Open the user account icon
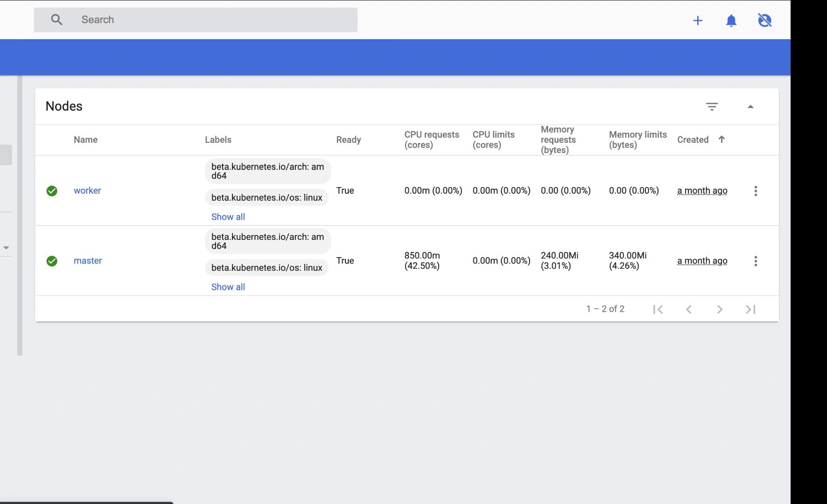Viewport: 827px width, 504px height. coord(764,21)
